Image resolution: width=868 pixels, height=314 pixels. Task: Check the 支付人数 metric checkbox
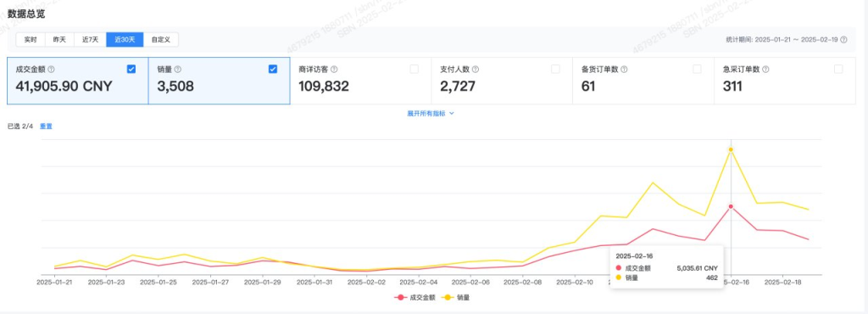555,70
